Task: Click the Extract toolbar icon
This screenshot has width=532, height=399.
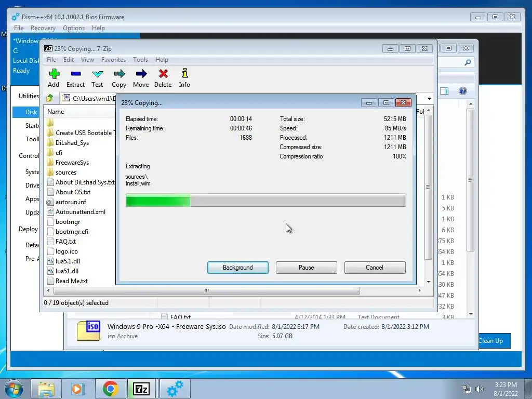Action: (x=76, y=74)
